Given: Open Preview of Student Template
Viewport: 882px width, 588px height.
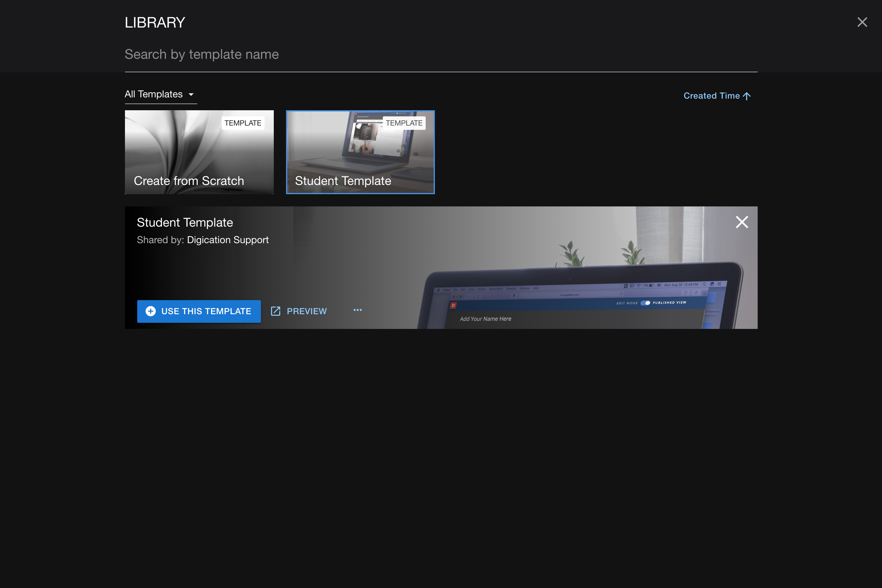Looking at the screenshot, I should click(299, 311).
